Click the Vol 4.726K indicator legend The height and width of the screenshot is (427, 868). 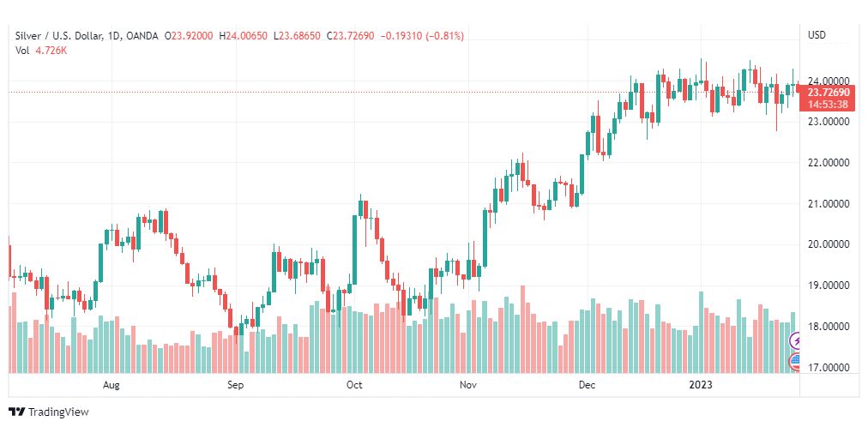click(41, 51)
